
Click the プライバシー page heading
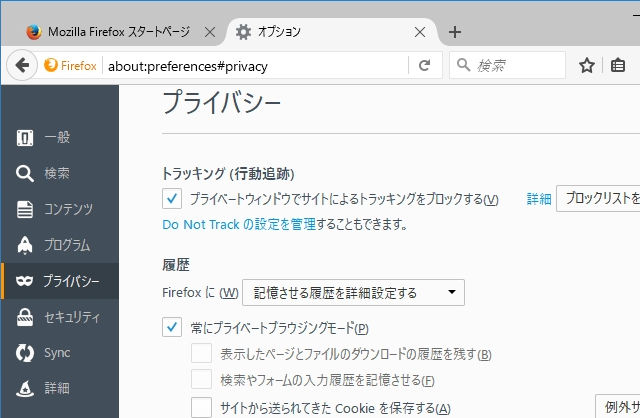tap(222, 102)
